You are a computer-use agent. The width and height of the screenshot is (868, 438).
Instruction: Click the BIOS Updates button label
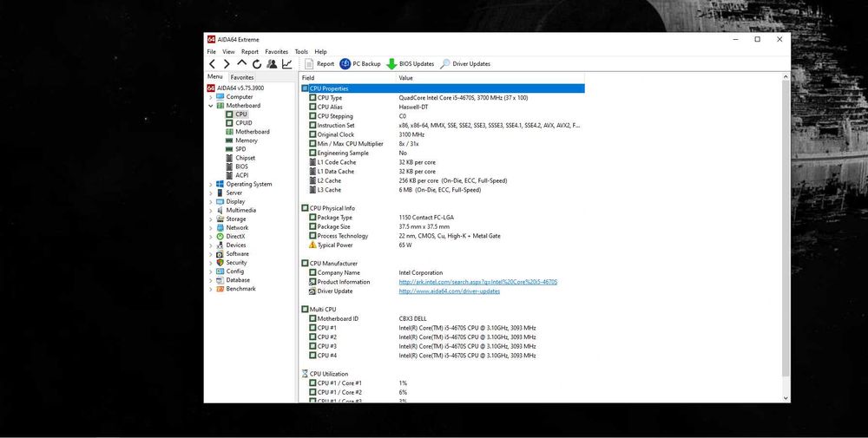point(417,64)
